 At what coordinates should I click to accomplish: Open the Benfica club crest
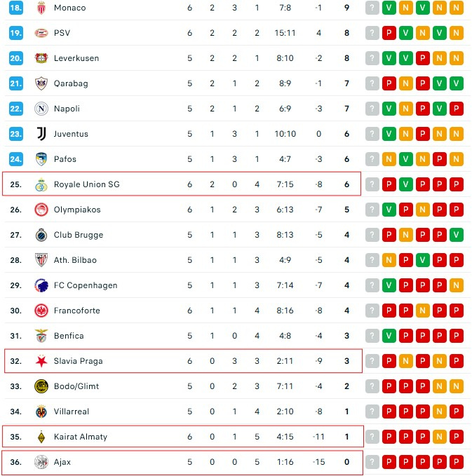tap(41, 336)
